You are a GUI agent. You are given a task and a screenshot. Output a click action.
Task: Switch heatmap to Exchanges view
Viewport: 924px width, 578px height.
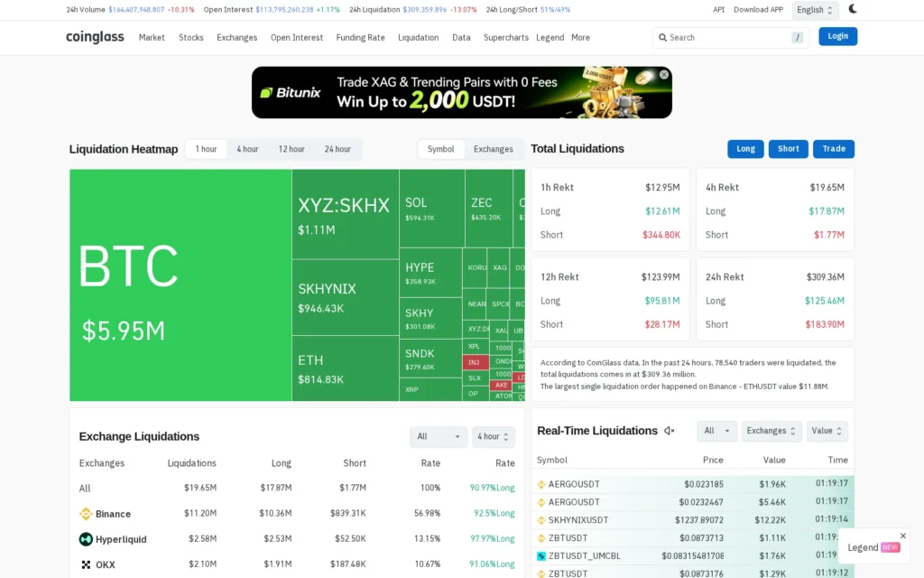(x=494, y=149)
